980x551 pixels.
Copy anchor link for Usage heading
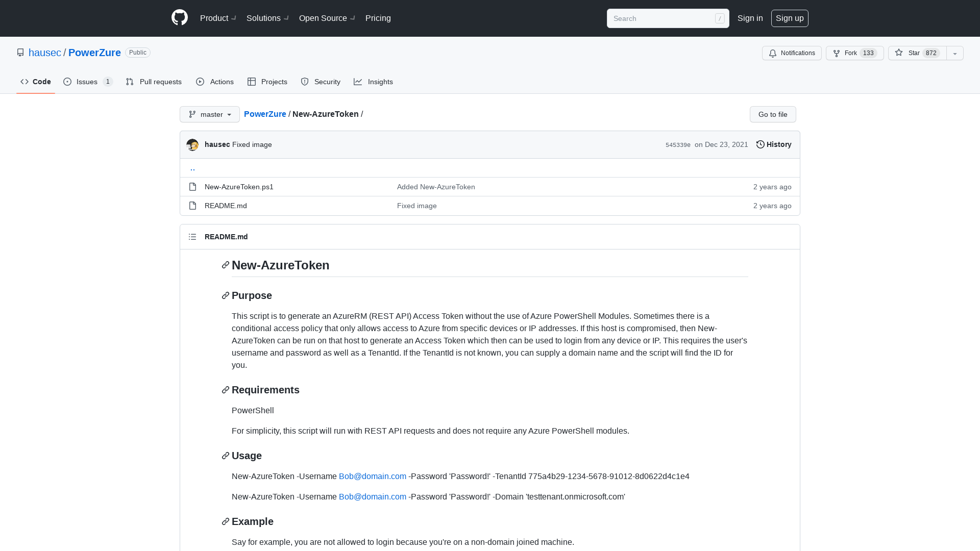click(x=226, y=456)
